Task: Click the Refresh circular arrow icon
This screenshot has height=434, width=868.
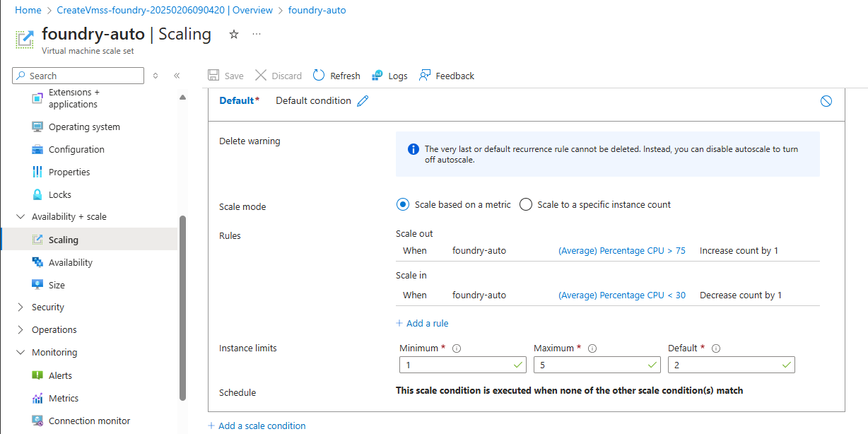Action: [x=319, y=76]
